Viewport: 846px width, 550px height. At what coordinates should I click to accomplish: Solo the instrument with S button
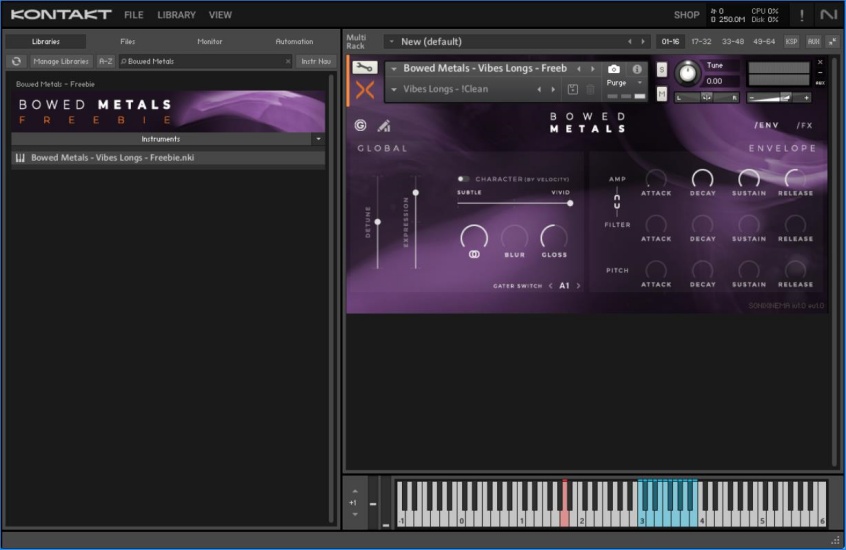coord(662,70)
